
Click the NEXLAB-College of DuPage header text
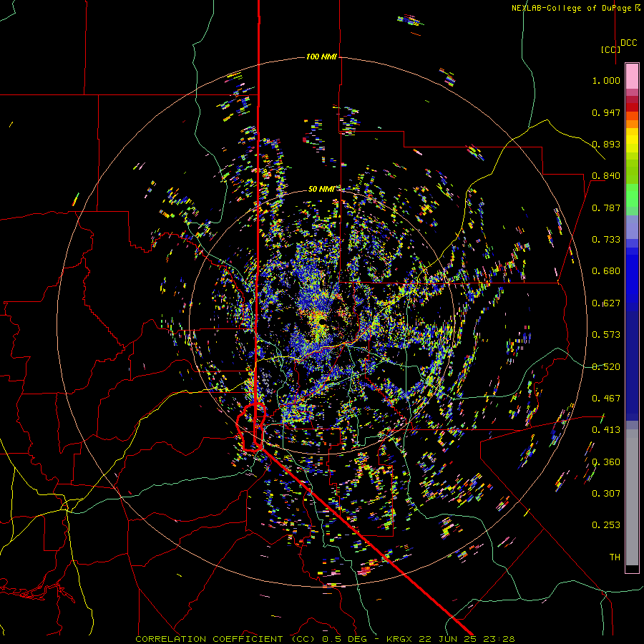point(571,8)
